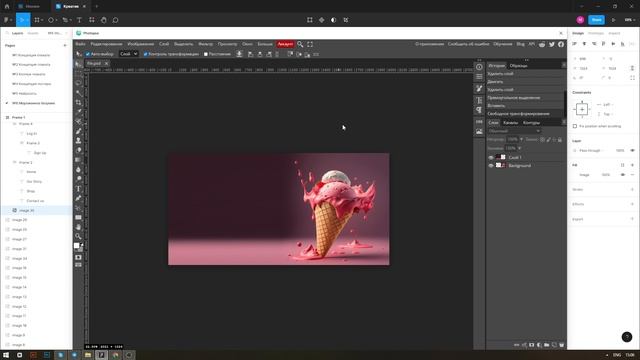Select the Figma Comment tool
Screen dimensions: 640x360
[116, 20]
